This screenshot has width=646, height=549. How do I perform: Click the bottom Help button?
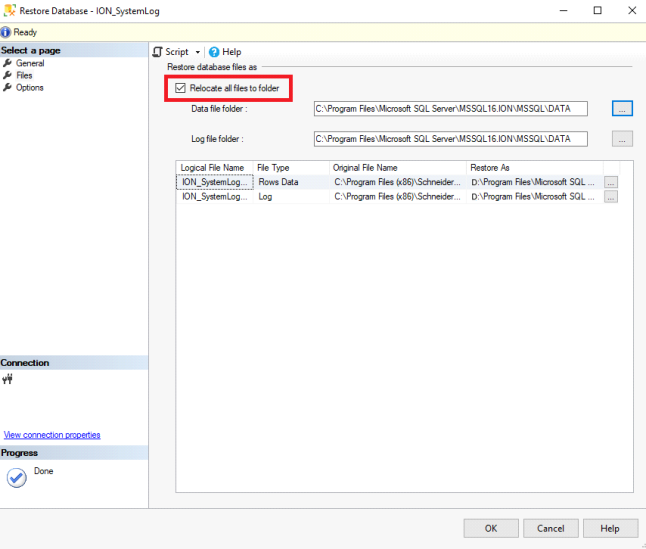click(x=610, y=528)
